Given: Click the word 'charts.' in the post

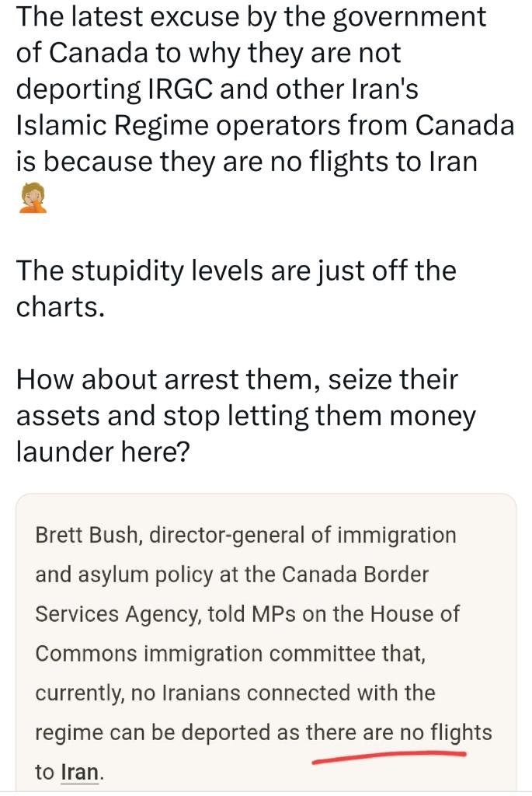Looking at the screenshot, I should click(60, 307).
